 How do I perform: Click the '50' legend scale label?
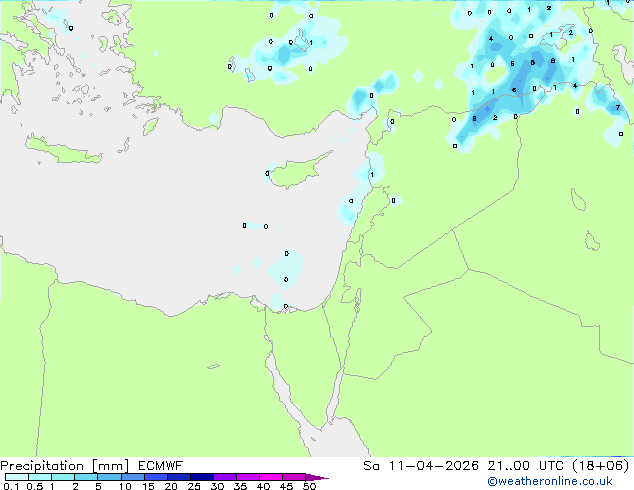click(x=309, y=486)
